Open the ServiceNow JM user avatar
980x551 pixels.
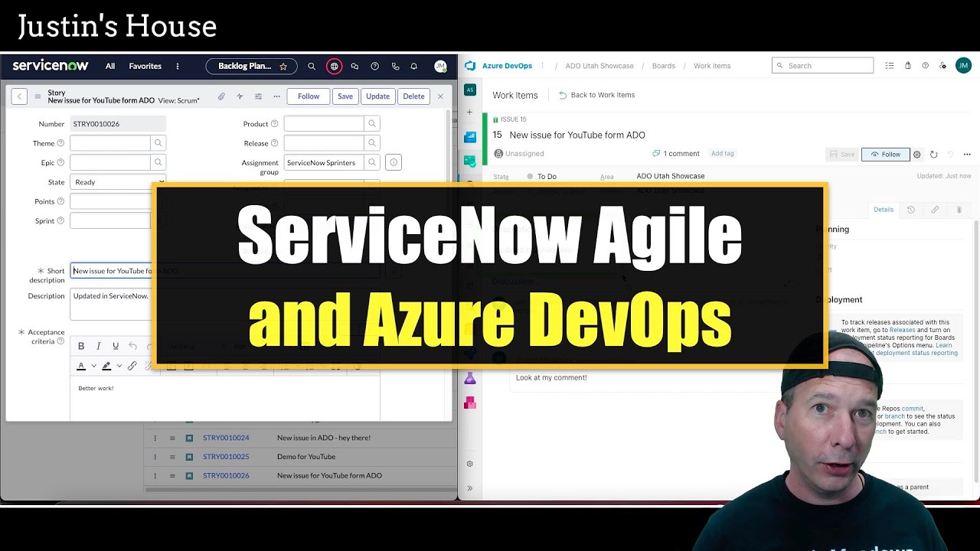(x=440, y=67)
